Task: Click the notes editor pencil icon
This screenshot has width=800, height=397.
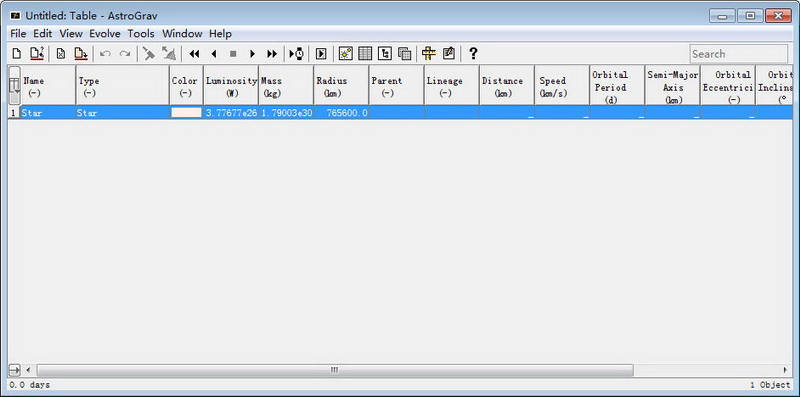Action: 448,54
